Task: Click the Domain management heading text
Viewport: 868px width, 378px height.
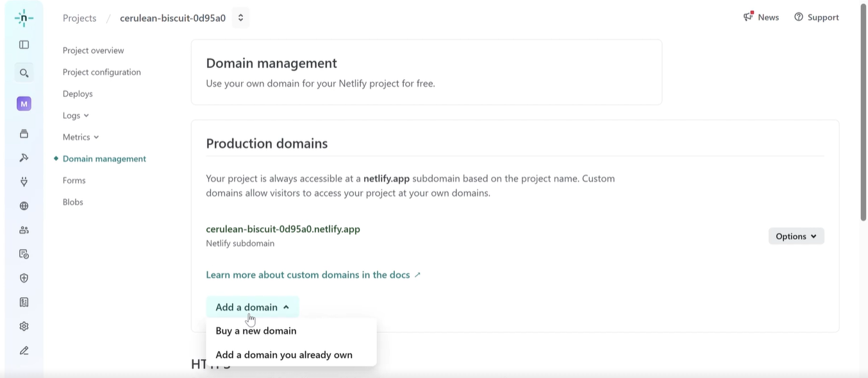Action: (271, 63)
